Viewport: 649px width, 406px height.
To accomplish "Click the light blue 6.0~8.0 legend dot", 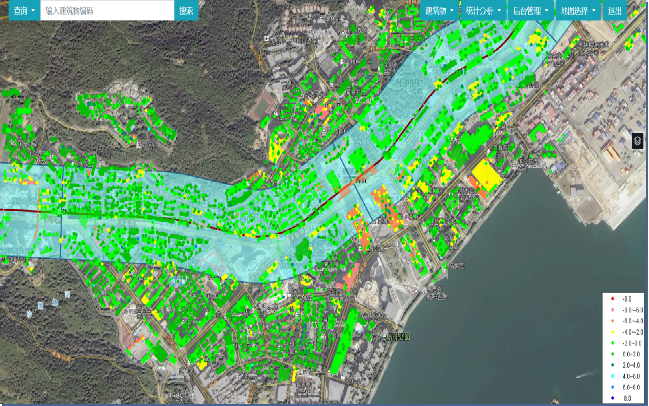I will [611, 386].
